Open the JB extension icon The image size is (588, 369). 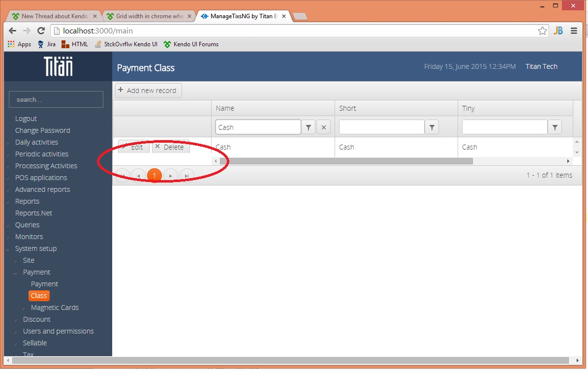pos(558,31)
